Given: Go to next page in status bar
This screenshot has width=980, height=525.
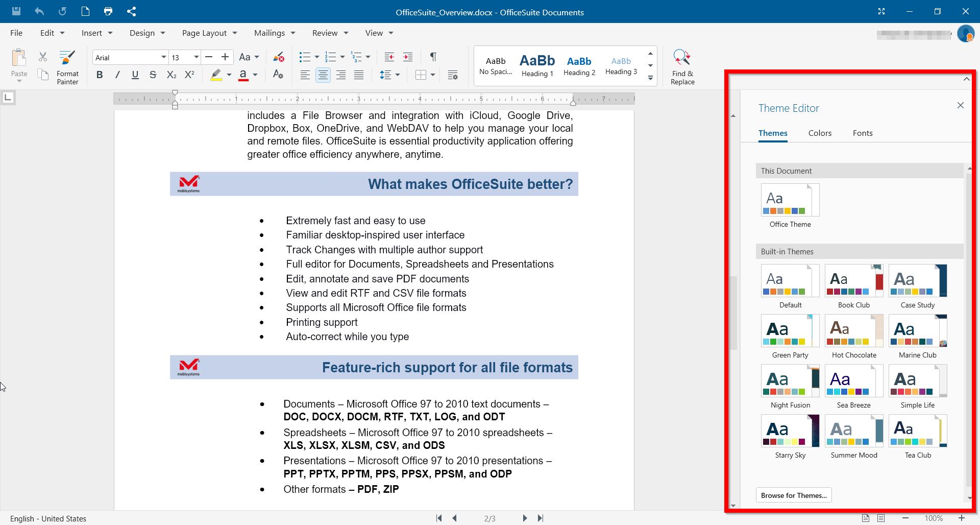Looking at the screenshot, I should 525,518.
